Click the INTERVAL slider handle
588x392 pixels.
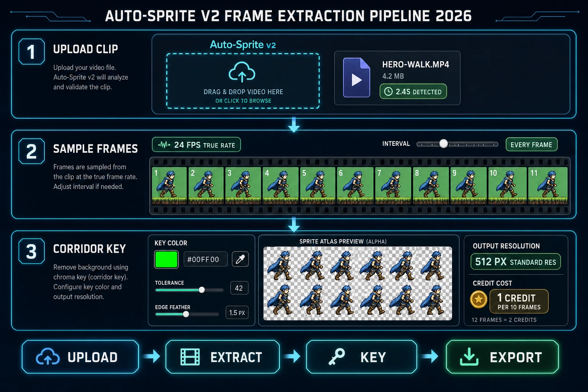443,144
